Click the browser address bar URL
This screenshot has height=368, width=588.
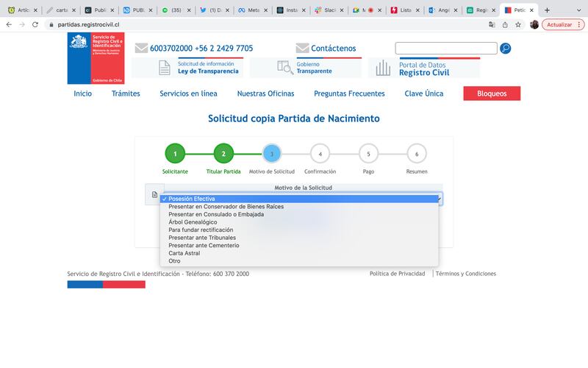[x=88, y=24]
